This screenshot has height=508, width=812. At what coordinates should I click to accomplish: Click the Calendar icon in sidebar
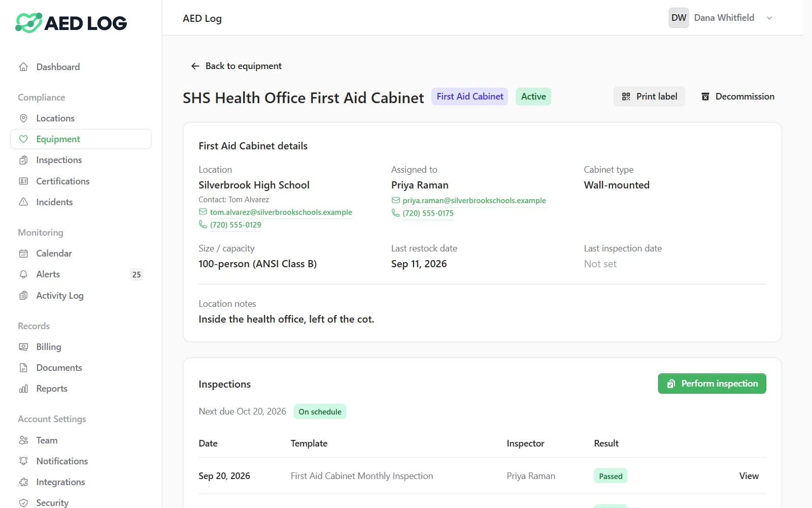pos(23,253)
